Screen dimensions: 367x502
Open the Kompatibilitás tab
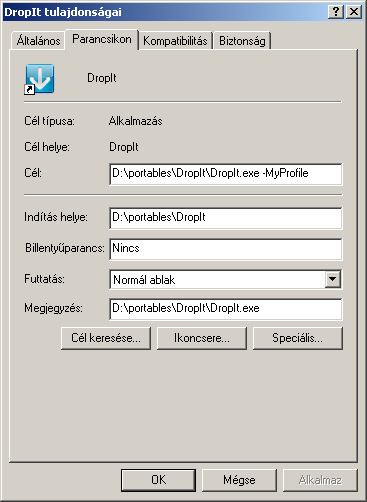coord(175,41)
